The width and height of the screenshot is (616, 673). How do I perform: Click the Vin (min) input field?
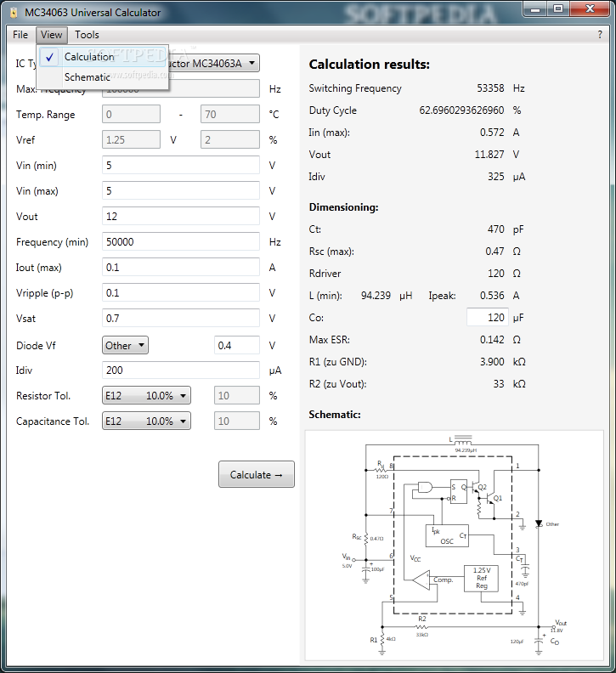tap(181, 165)
